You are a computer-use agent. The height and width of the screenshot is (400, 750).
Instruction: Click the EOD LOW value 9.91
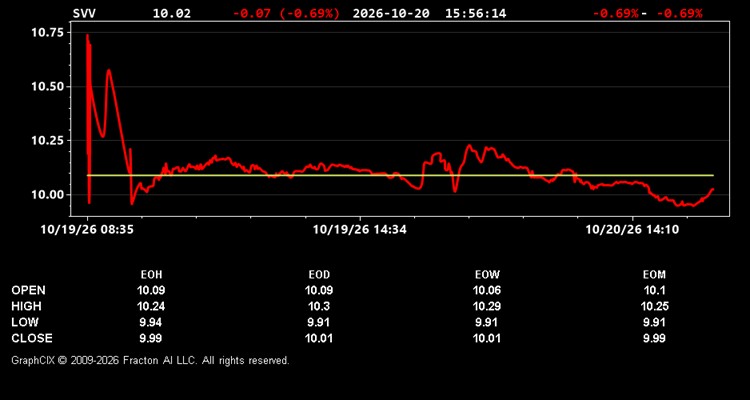pos(319,322)
